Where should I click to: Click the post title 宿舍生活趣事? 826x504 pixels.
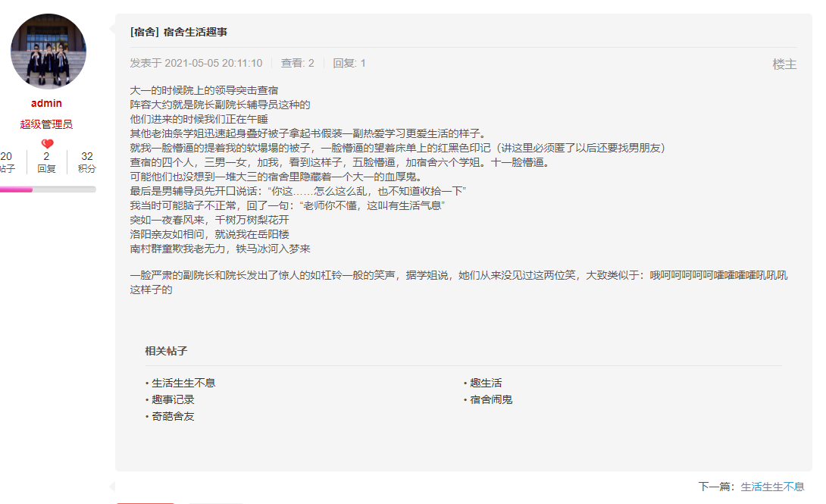pyautogui.click(x=196, y=32)
